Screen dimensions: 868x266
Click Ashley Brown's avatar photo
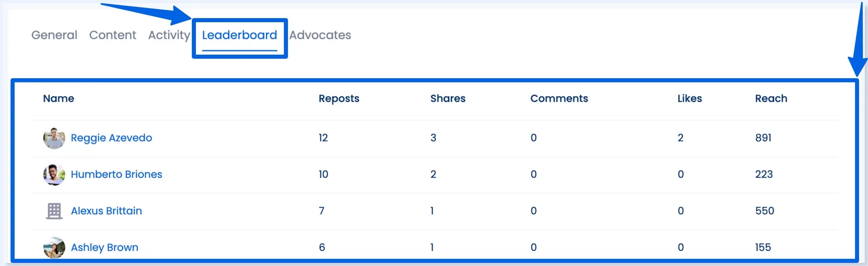(x=54, y=248)
